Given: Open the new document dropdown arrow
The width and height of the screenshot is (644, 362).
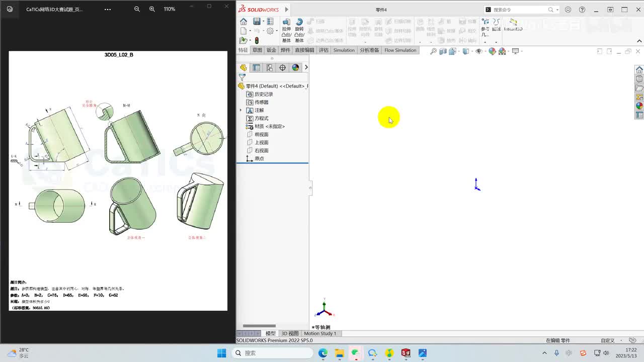Looking at the screenshot, I should [x=250, y=31].
